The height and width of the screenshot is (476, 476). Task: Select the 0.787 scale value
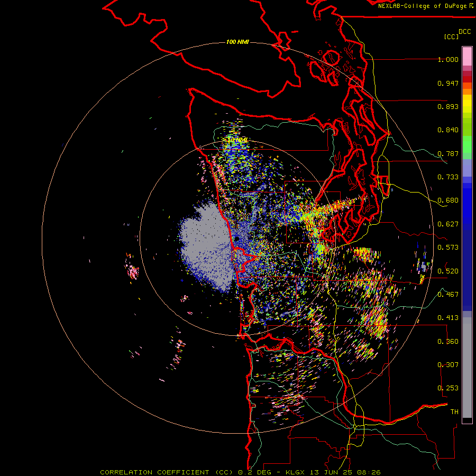pos(448,153)
